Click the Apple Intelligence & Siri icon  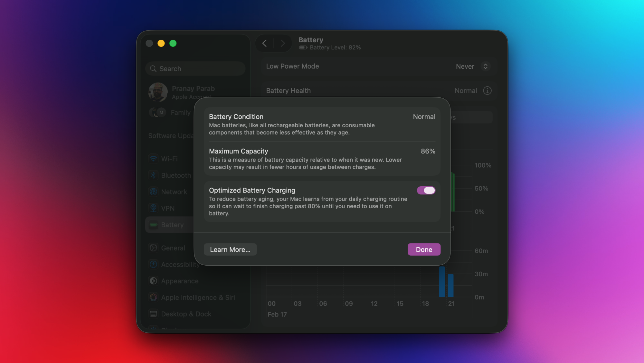[154, 297]
